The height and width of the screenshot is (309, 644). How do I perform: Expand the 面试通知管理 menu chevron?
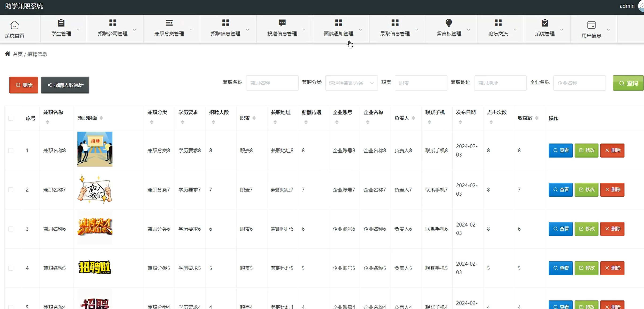click(361, 30)
